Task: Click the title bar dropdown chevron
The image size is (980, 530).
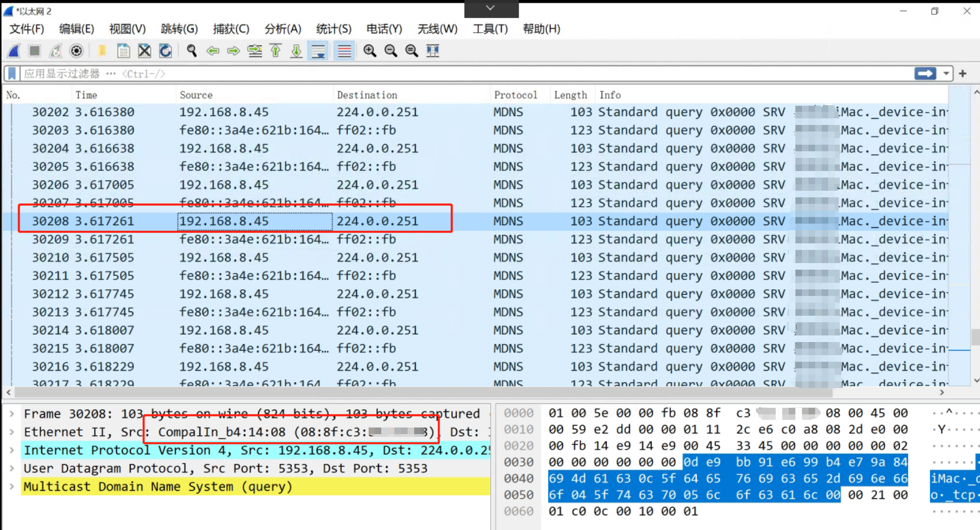Action: tap(491, 8)
